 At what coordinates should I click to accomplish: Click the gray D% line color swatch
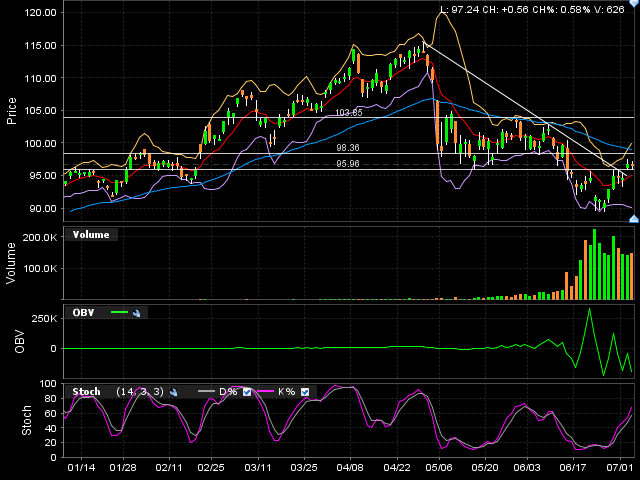207,391
